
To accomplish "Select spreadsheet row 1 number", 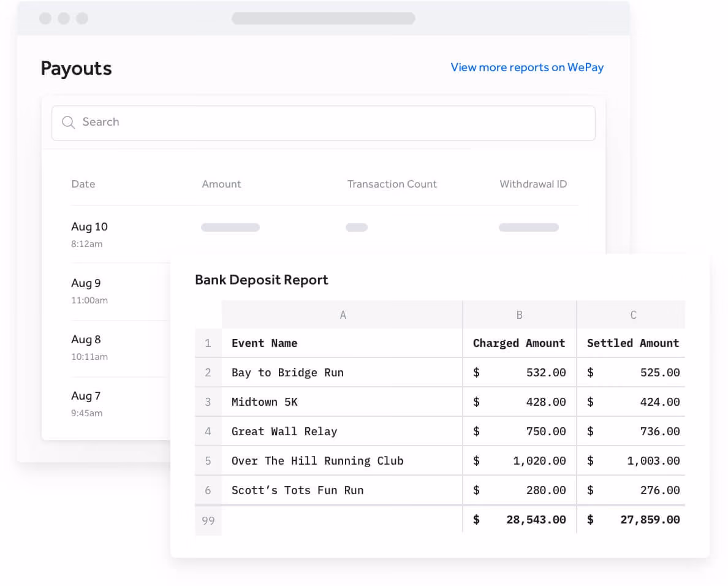I will [x=208, y=343].
